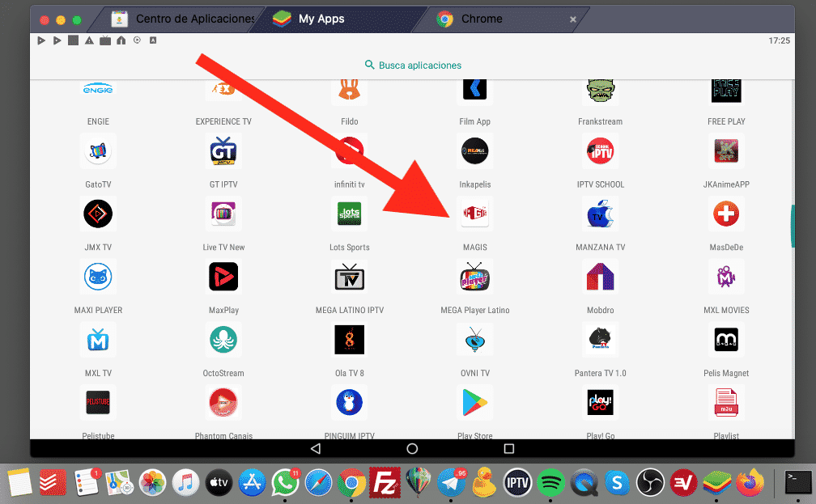The width and height of the screenshot is (816, 504).
Task: Open Spotify from the macOS dock
Action: tap(550, 482)
